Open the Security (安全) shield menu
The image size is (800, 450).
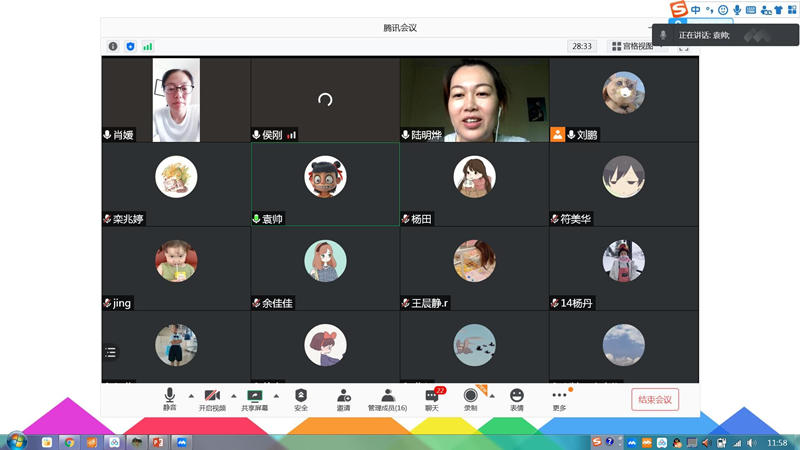click(x=301, y=399)
